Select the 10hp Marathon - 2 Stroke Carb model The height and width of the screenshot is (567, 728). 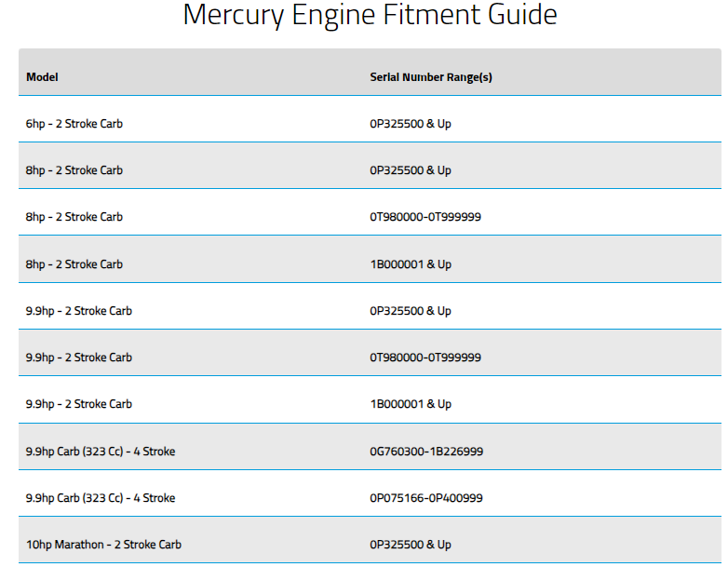(103, 545)
